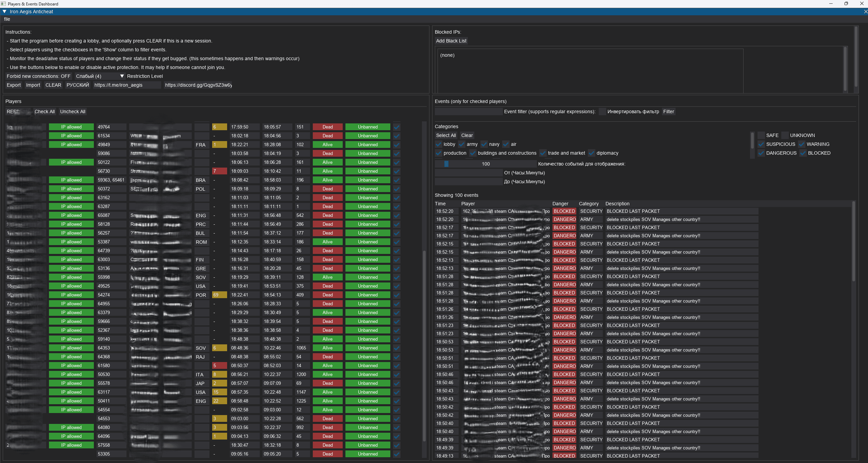868x463 pixels.
Task: Uncheck the lobby category checkbox
Action: [x=439, y=144]
